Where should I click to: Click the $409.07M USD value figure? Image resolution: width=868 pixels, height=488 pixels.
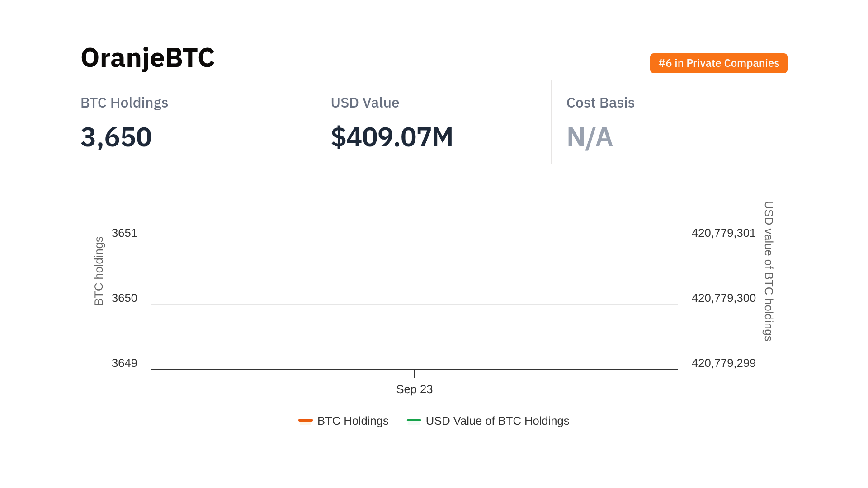pyautogui.click(x=392, y=137)
